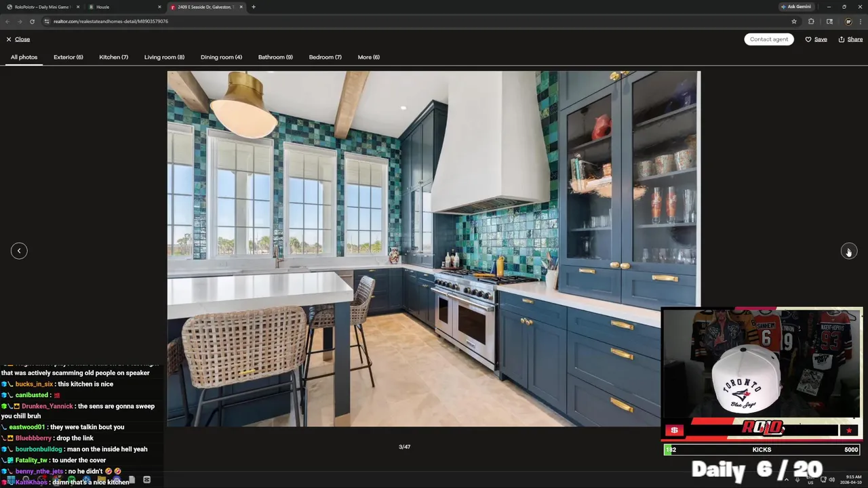Go to the next photo with right arrow
This screenshot has width=868, height=488.
[848, 251]
